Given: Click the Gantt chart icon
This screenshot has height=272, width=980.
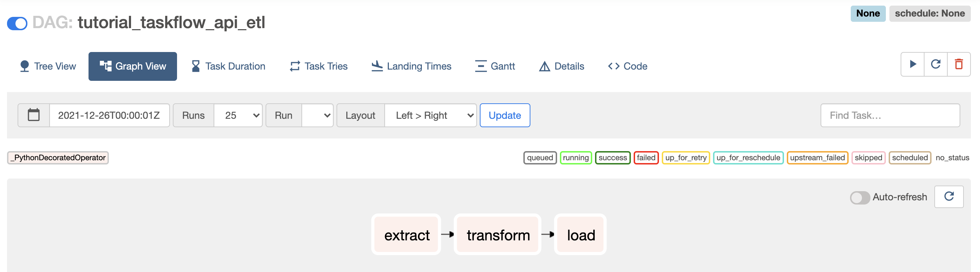Looking at the screenshot, I should [481, 66].
